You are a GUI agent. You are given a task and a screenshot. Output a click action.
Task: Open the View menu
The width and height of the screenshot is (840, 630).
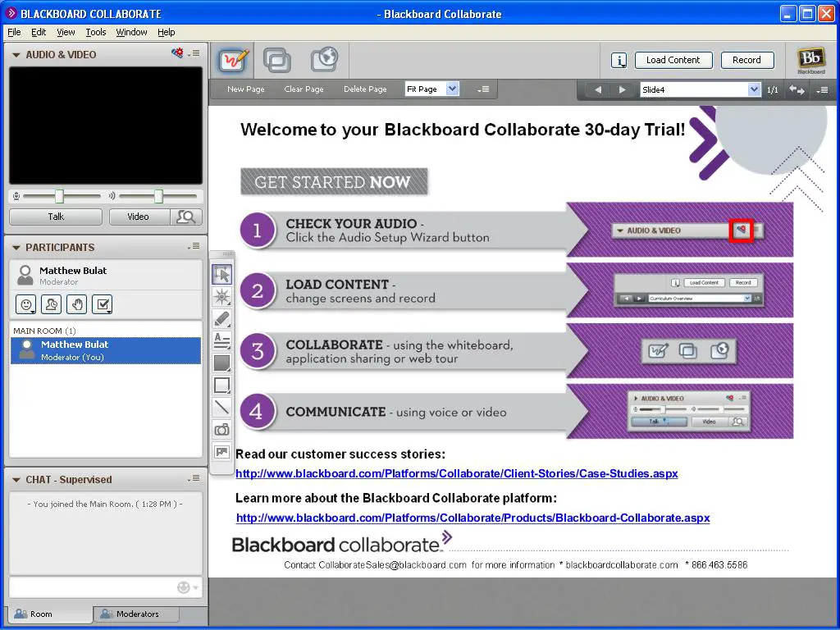[66, 32]
